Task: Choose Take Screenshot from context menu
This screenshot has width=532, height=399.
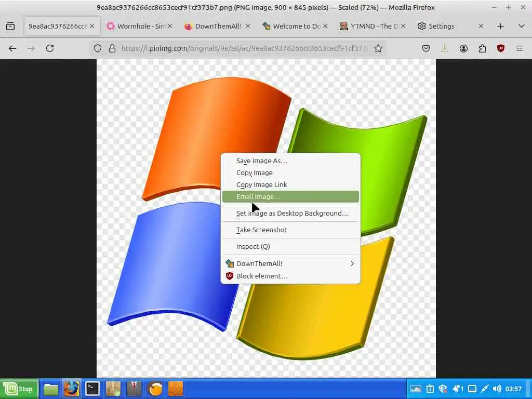Action: click(290, 230)
